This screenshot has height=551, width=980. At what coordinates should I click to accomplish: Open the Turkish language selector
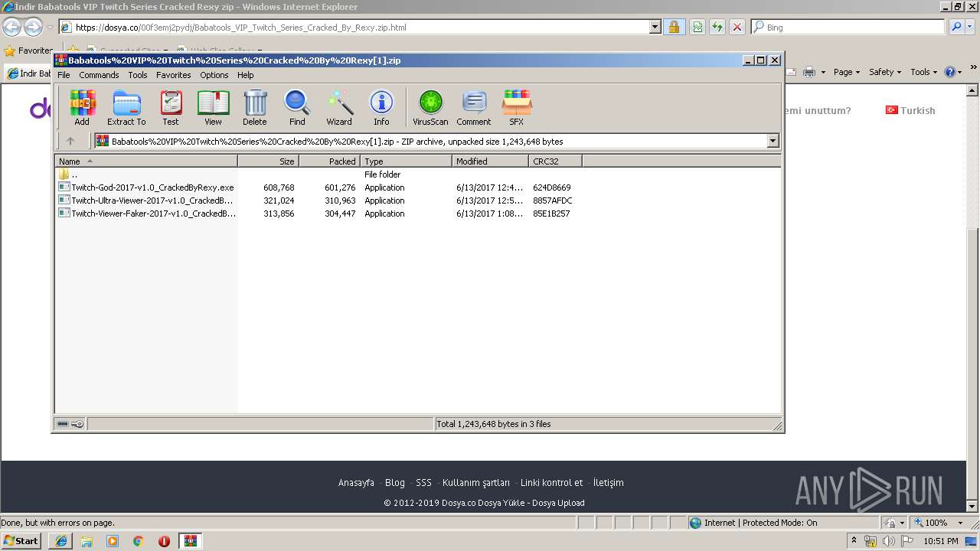pos(910,110)
